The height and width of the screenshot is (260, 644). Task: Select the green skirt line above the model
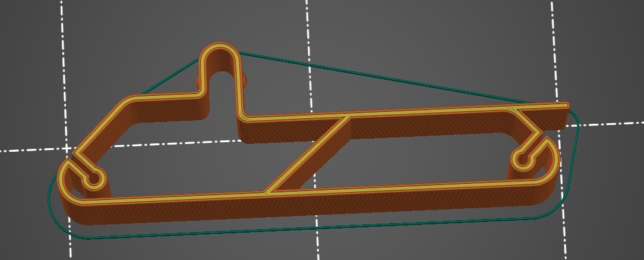tap(380, 77)
